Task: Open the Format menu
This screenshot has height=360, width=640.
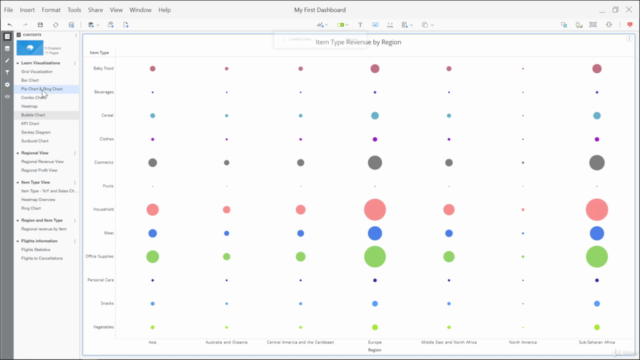Action: tap(51, 10)
